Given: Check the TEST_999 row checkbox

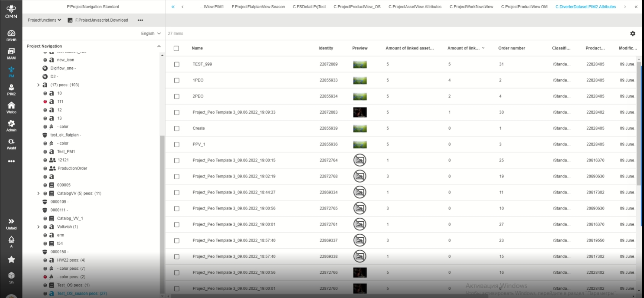Looking at the screenshot, I should (x=177, y=64).
